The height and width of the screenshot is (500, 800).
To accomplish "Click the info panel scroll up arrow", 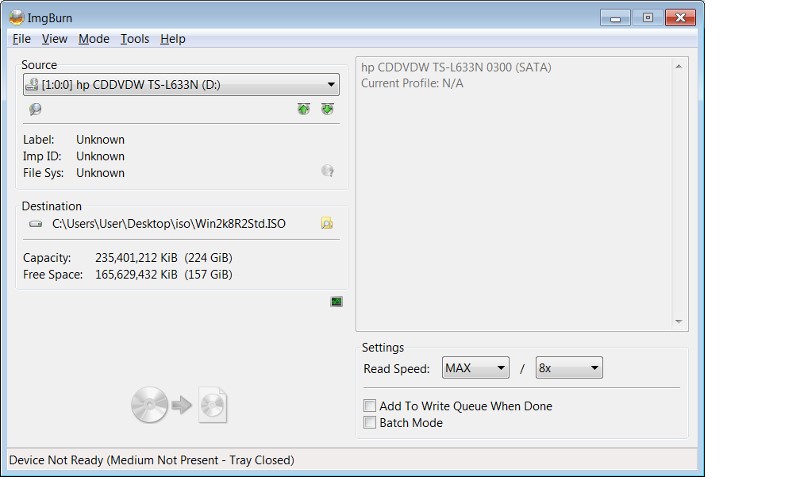I will [679, 67].
